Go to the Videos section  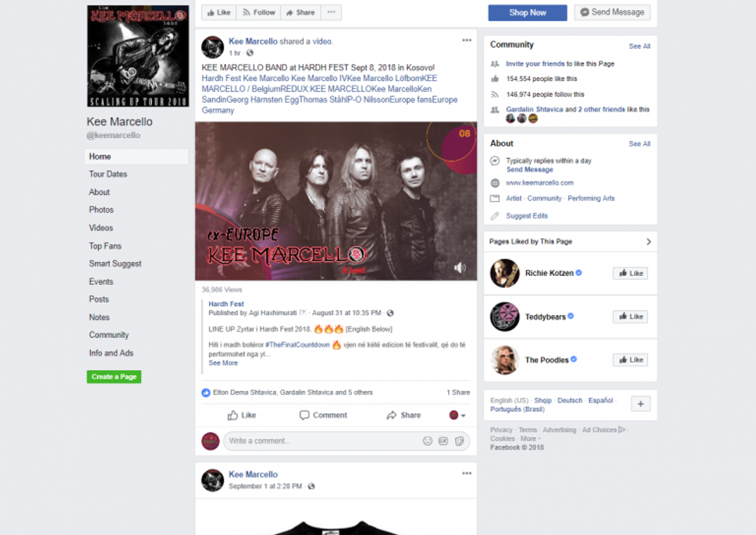[x=101, y=228]
